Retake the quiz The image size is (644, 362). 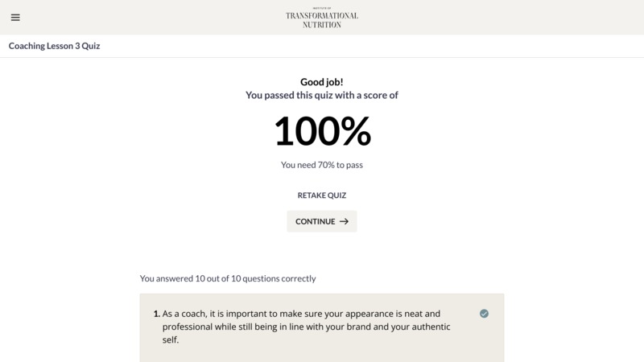pyautogui.click(x=322, y=195)
